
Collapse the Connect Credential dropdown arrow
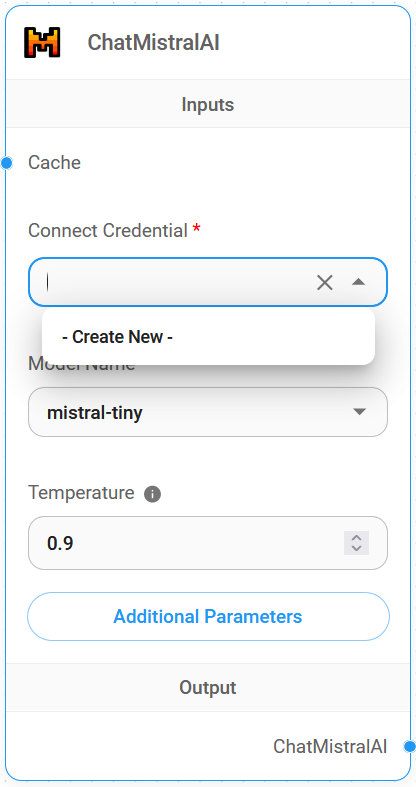[x=358, y=283]
